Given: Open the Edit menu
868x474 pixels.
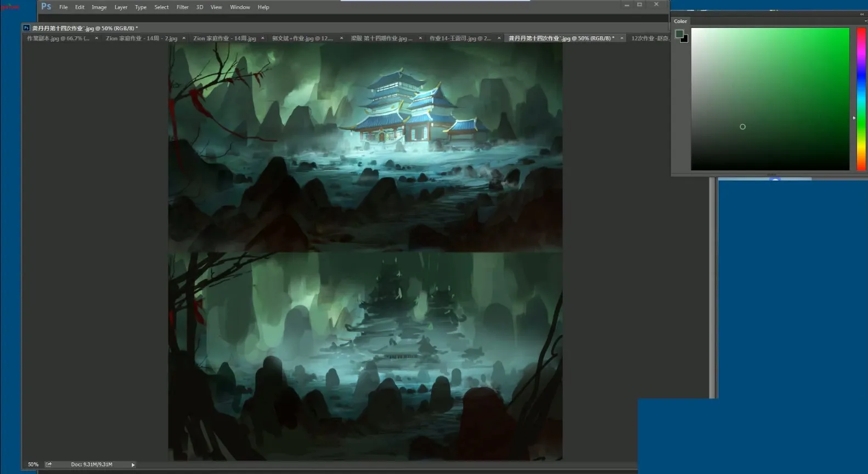Looking at the screenshot, I should click(x=80, y=7).
